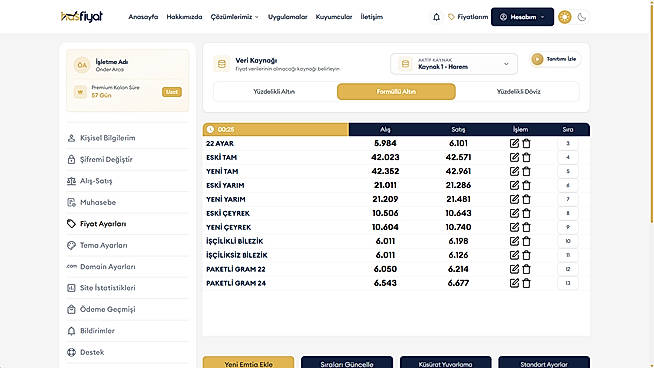654x368 pixels.
Task: Delete the PAKETLİ GRAM 22 row
Action: [x=526, y=269]
